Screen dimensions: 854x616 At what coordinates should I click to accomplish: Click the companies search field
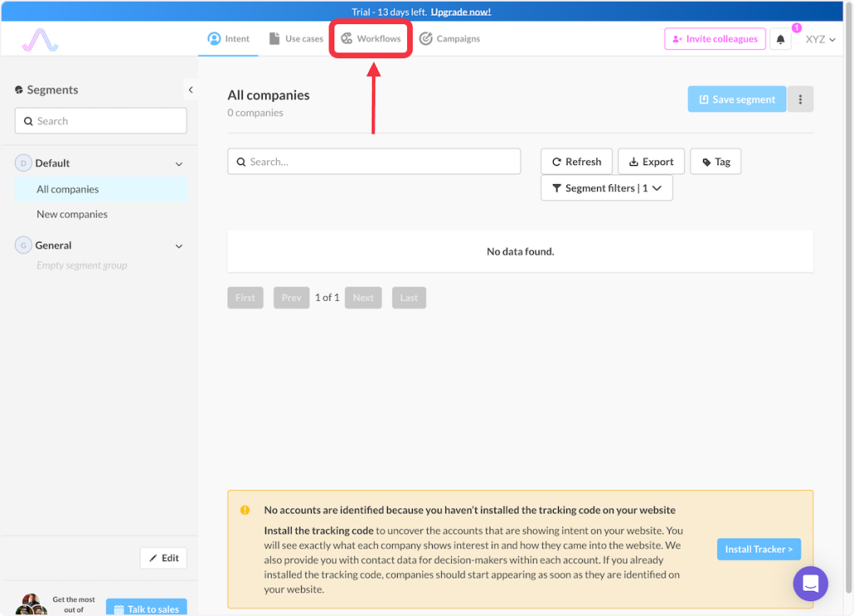374,162
